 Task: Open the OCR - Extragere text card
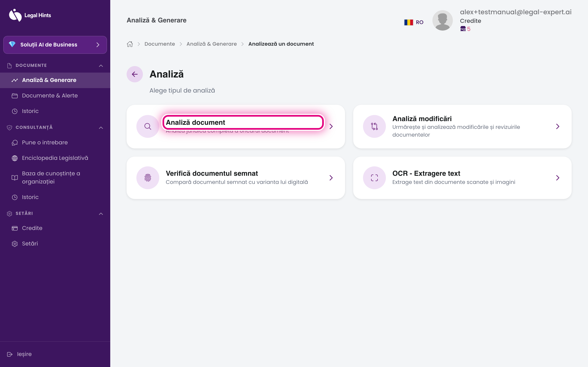[x=462, y=178]
